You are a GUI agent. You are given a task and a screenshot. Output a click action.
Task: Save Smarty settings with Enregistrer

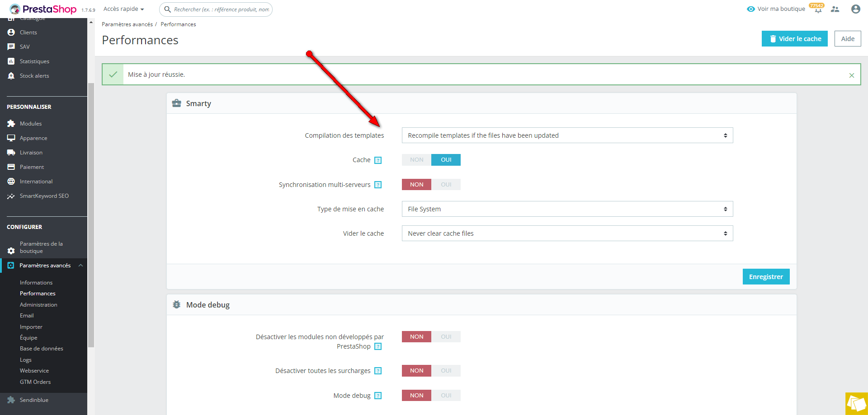[x=766, y=277]
